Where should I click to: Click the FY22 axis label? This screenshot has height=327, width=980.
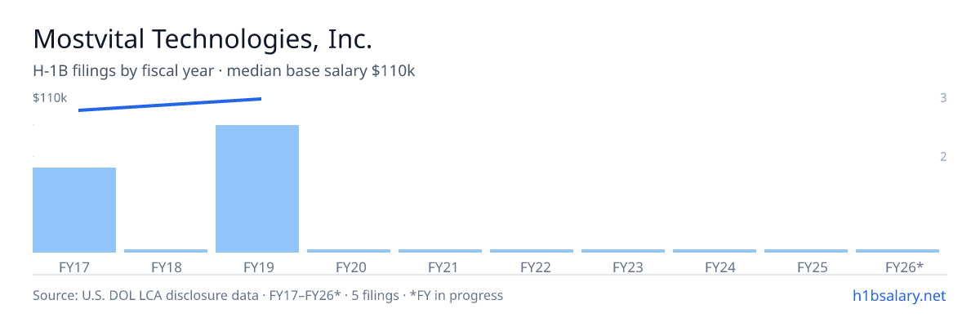(x=532, y=267)
